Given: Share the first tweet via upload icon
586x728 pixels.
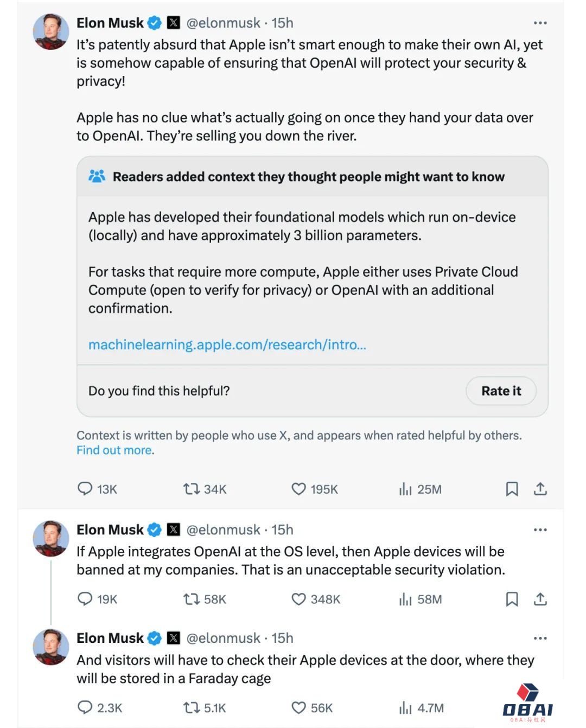Looking at the screenshot, I should 540,489.
